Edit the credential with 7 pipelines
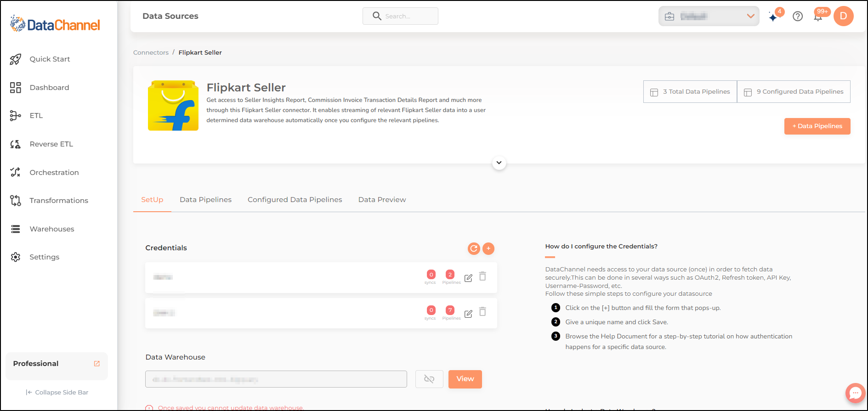868x411 pixels. pyautogui.click(x=468, y=314)
